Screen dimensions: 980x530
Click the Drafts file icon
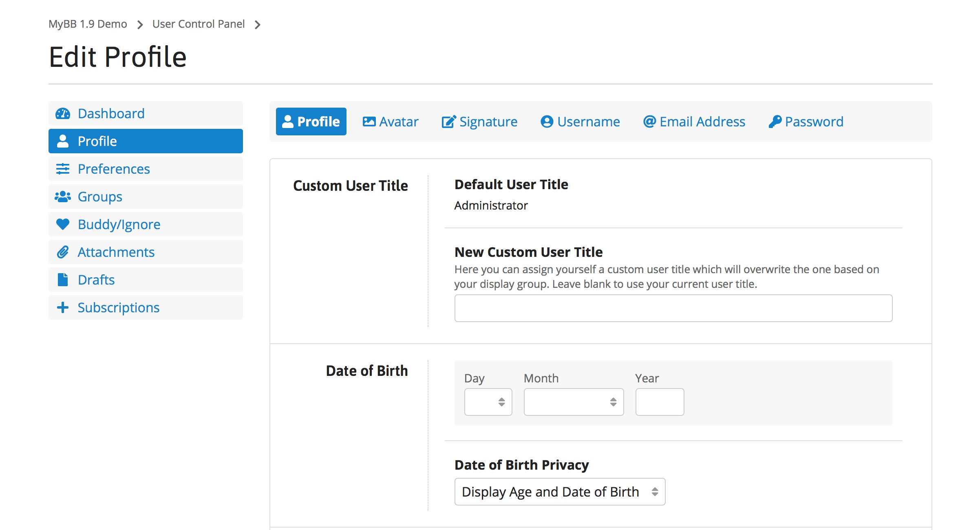click(63, 280)
